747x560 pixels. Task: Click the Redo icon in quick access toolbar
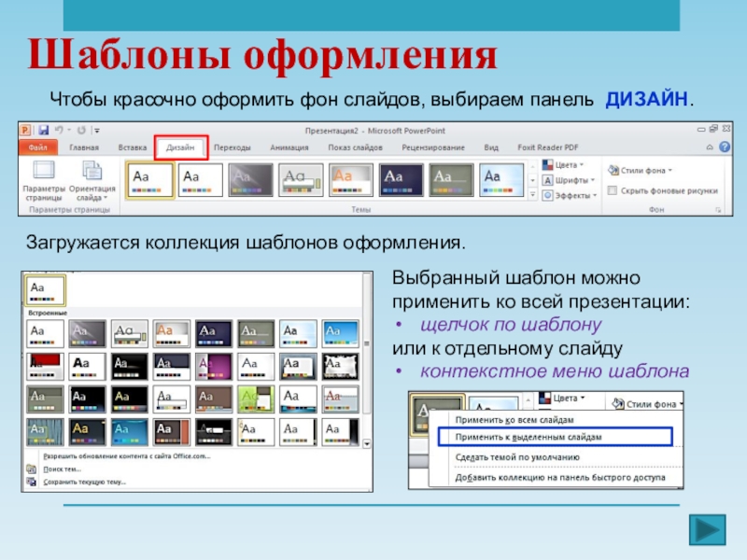pyautogui.click(x=81, y=130)
